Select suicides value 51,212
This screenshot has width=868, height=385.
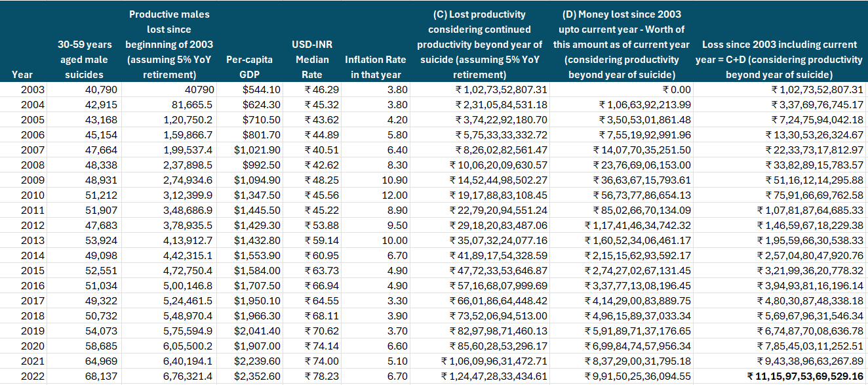(101, 195)
